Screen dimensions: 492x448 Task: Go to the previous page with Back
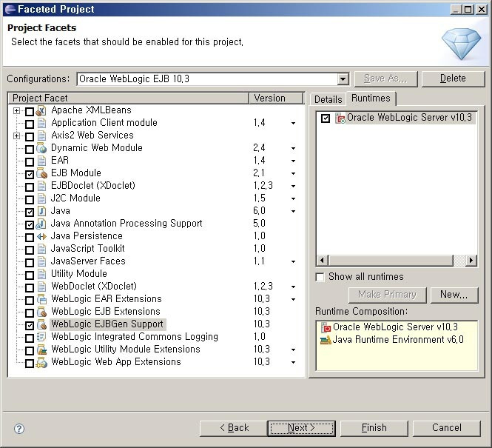point(234,428)
